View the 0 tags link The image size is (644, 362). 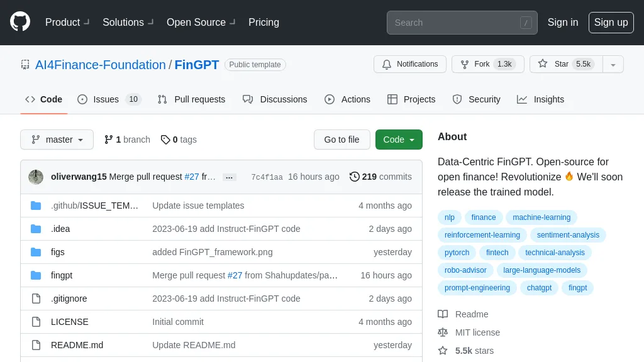[179, 140]
